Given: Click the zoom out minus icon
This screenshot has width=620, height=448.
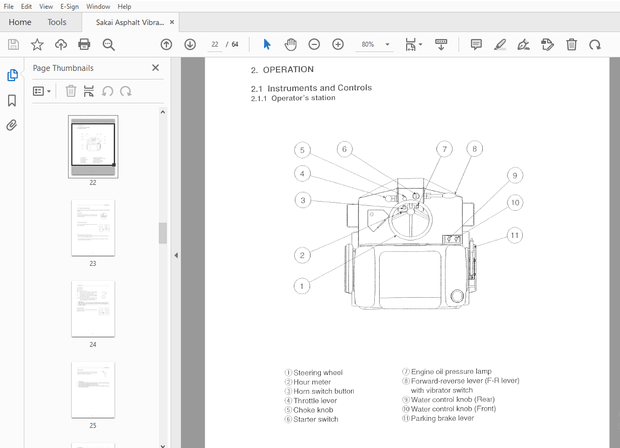Looking at the screenshot, I should coord(314,44).
